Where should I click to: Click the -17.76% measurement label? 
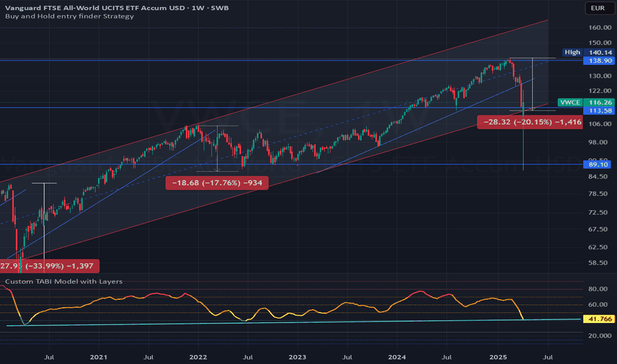point(216,184)
